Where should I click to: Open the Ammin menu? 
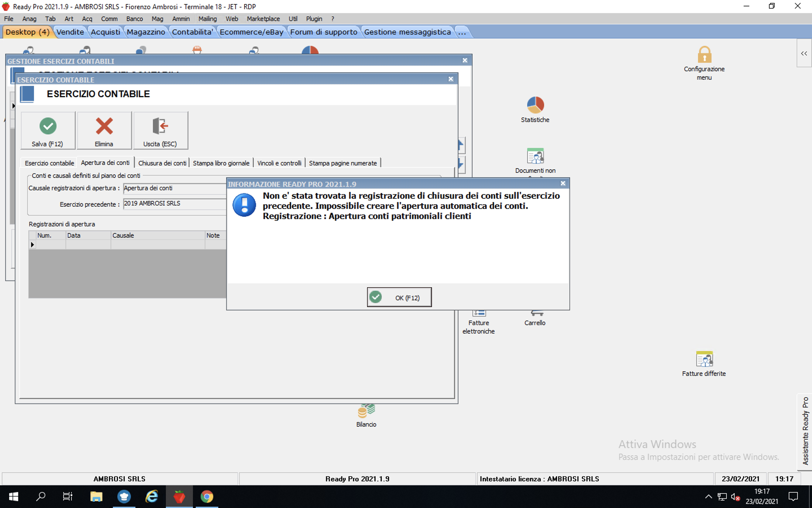tap(181, 19)
